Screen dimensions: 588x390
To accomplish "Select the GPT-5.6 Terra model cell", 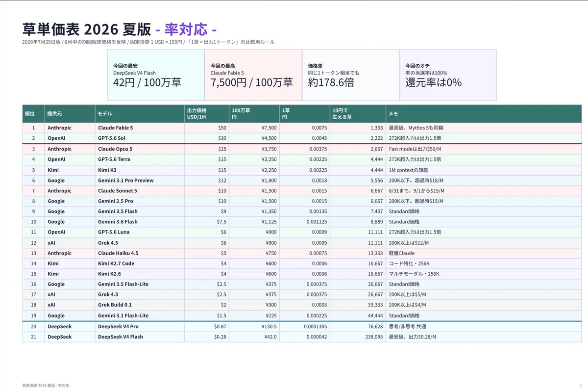I will 140,159.
